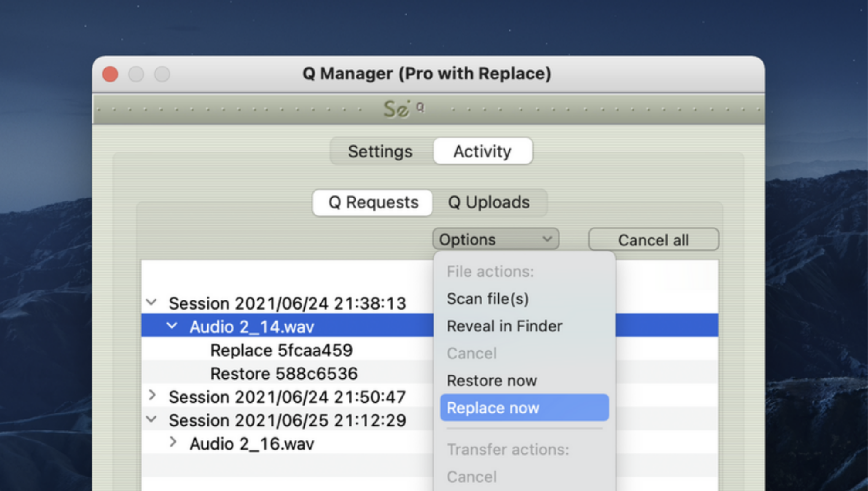This screenshot has height=491, width=868.
Task: Expand the Audio 2_16.wav item
Action: (173, 442)
